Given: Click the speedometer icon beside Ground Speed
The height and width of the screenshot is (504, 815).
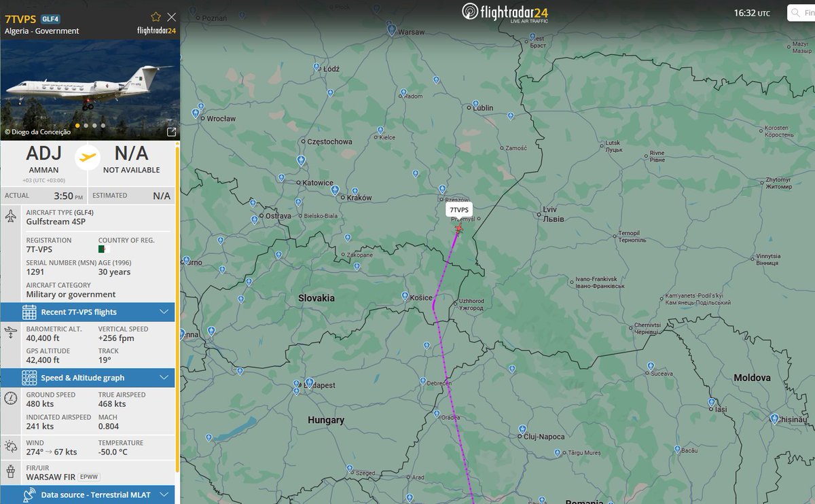Looking at the screenshot, I should pos(10,399).
